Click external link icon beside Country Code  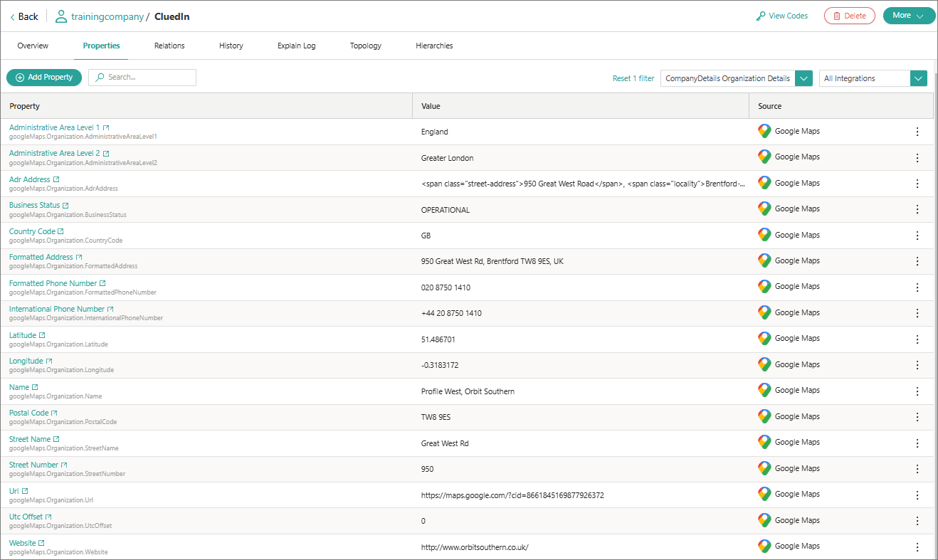point(60,231)
